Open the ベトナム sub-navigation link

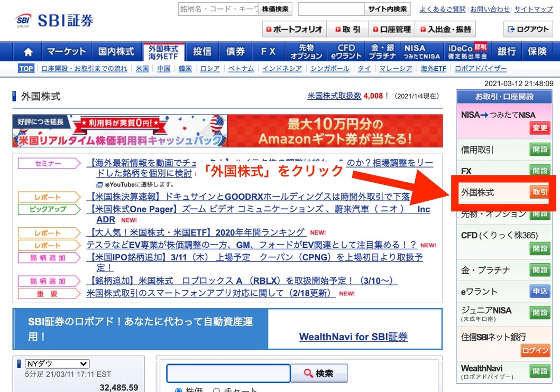(x=241, y=69)
